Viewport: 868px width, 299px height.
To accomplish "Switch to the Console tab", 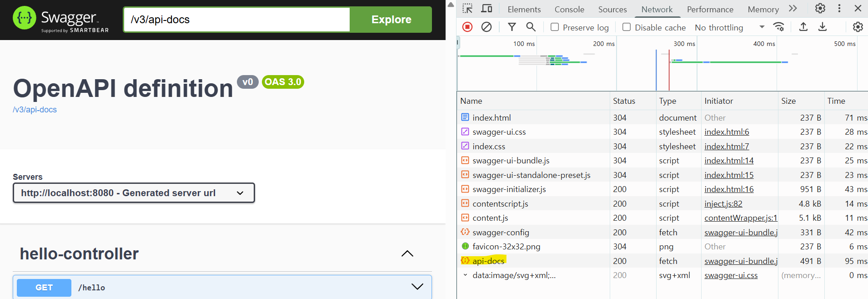I will point(569,9).
